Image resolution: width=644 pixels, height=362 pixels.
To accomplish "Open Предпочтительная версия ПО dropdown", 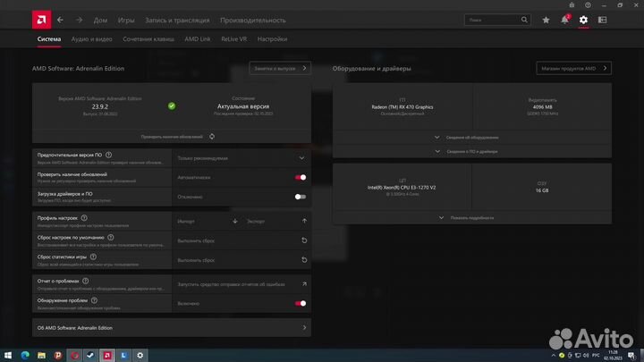I will coord(241,158).
